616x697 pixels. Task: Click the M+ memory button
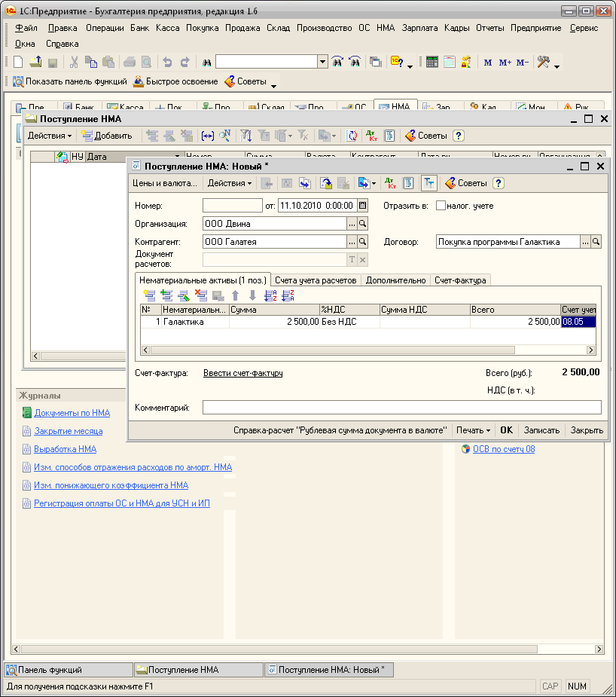point(505,63)
